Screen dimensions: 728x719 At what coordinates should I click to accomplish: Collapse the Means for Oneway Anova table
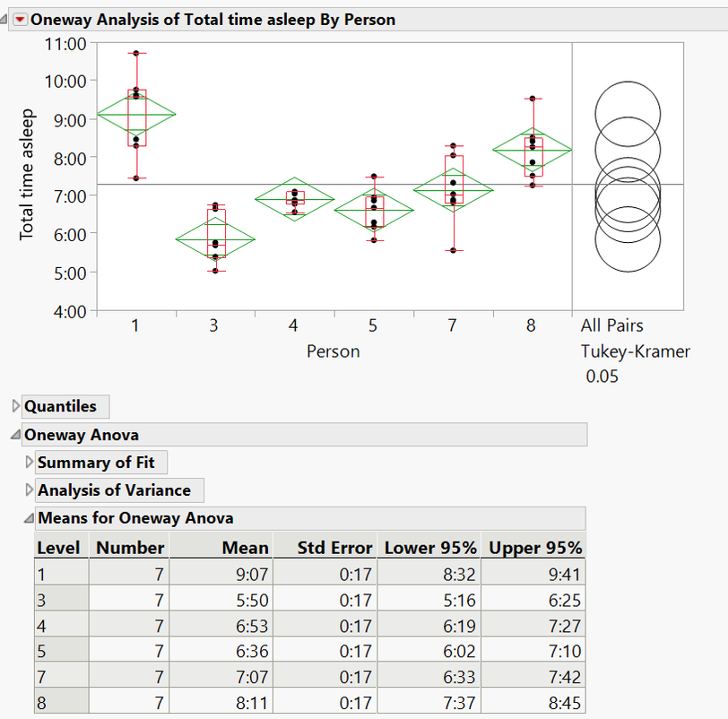pos(29,518)
